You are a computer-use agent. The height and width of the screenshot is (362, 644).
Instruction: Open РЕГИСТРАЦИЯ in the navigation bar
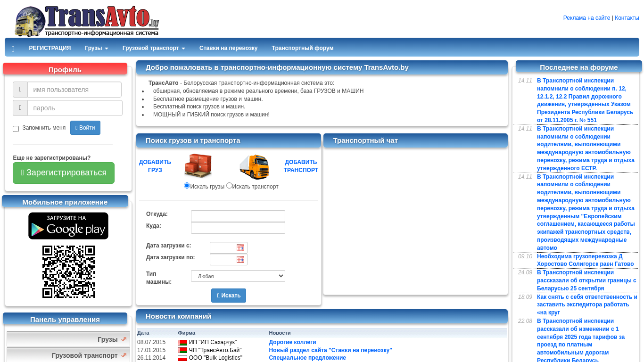pos(50,48)
